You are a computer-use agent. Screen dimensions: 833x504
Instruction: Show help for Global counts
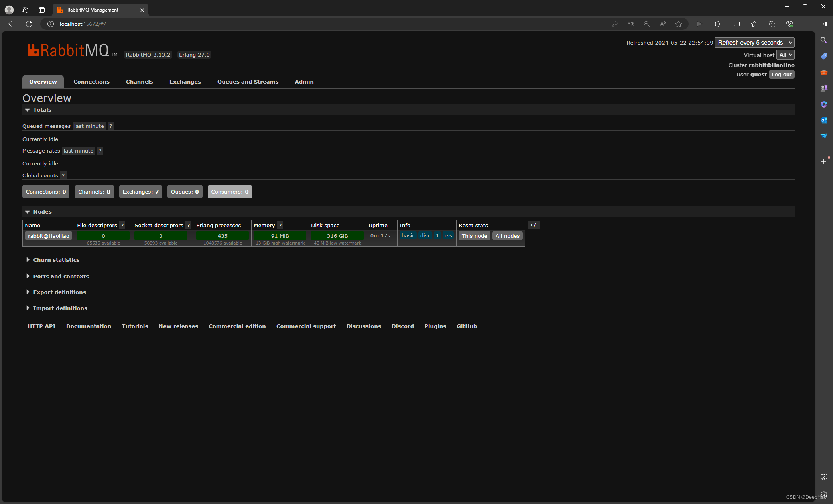[x=63, y=175]
